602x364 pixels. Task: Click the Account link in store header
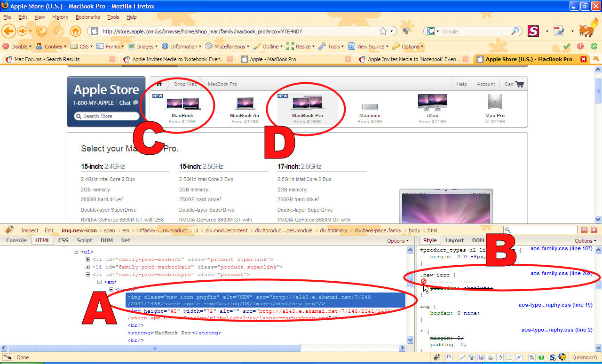486,84
